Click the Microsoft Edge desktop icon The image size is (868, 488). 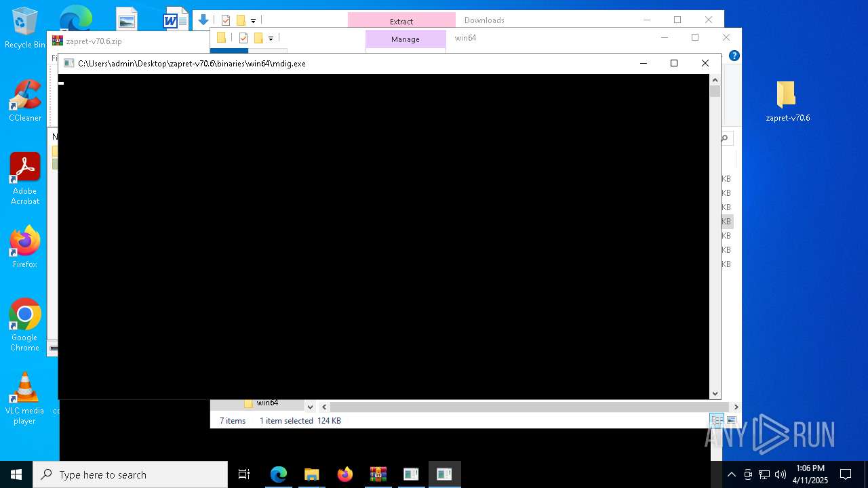click(x=75, y=18)
